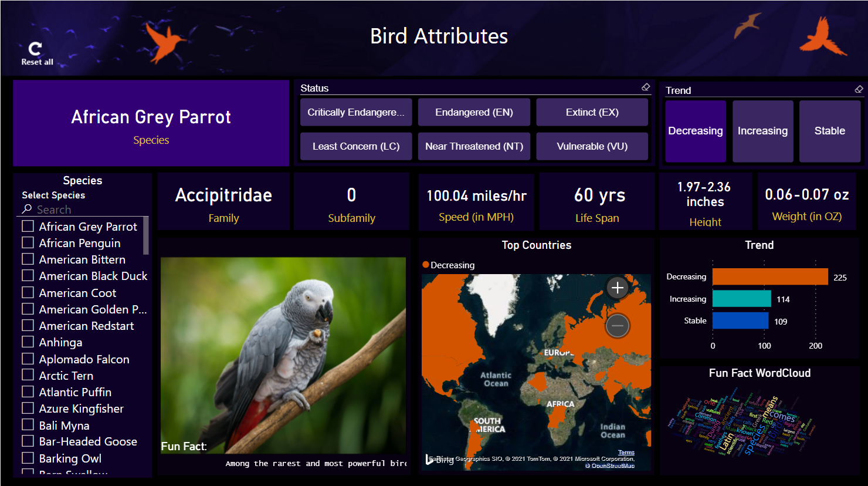Check the Anhinga checkbox
This screenshot has height=486, width=868.
click(28, 342)
